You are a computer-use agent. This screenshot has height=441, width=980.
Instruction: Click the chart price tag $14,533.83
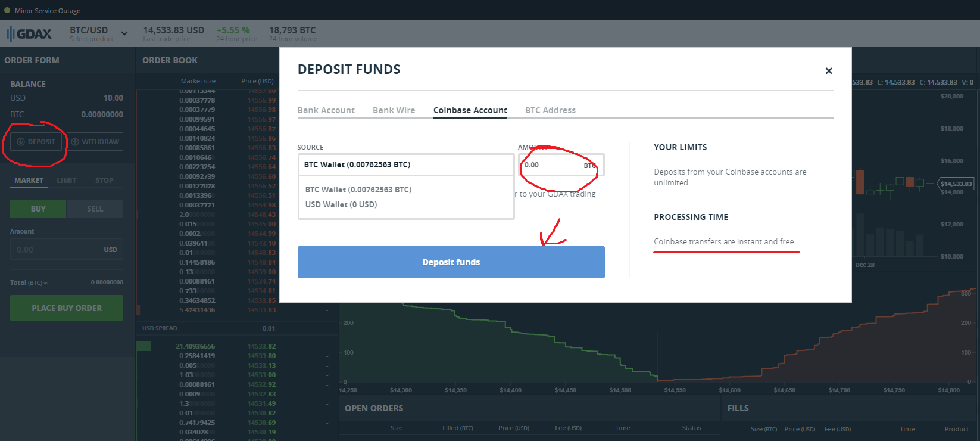point(956,184)
